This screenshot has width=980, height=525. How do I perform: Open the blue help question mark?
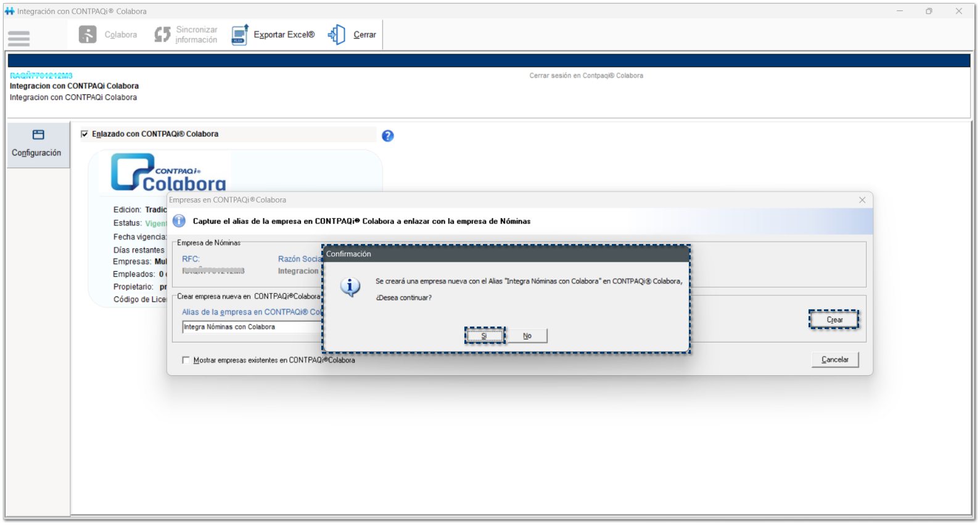[387, 136]
